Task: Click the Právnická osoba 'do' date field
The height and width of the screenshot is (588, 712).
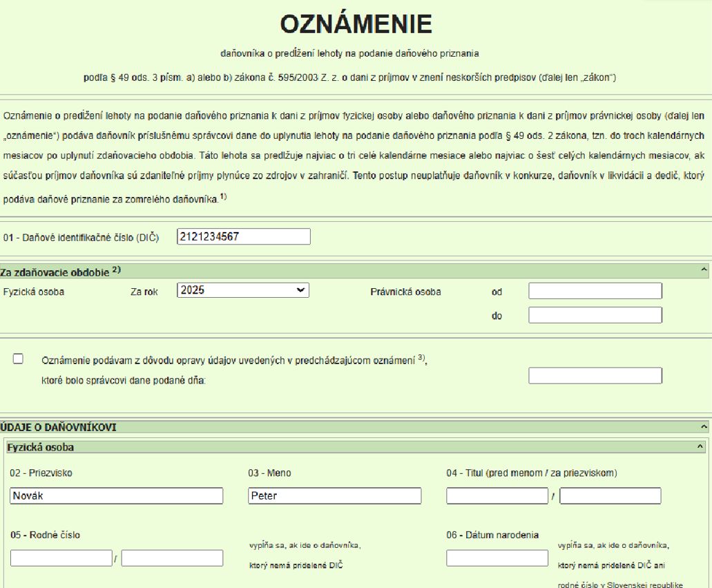Action: point(595,316)
